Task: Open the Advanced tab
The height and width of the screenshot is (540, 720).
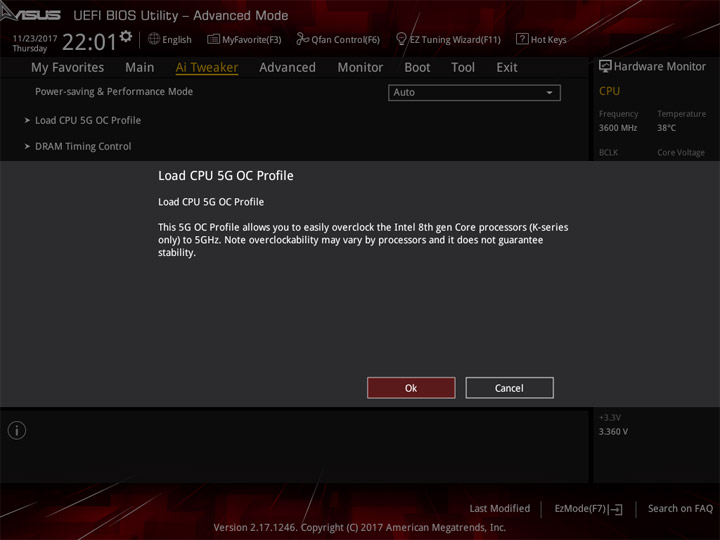Action: (x=287, y=68)
